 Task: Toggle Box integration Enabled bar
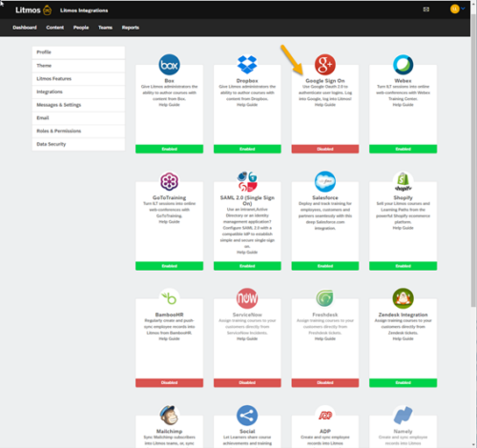click(x=169, y=149)
